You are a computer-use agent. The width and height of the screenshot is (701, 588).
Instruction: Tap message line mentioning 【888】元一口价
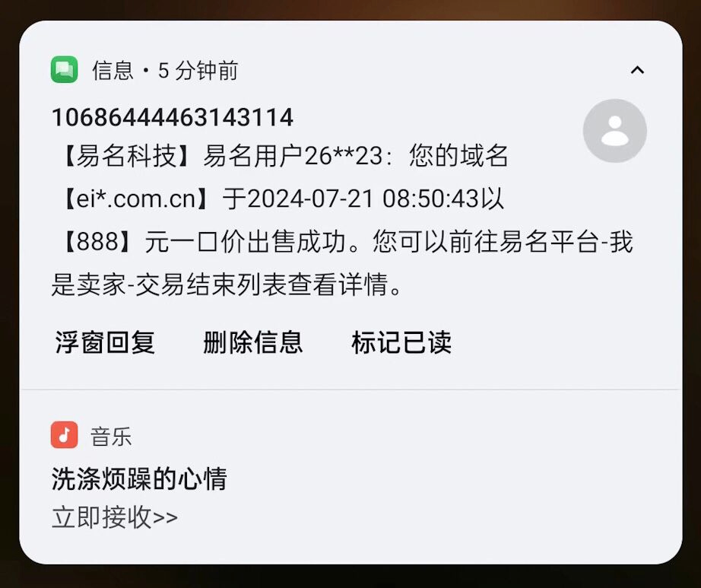tap(342, 242)
